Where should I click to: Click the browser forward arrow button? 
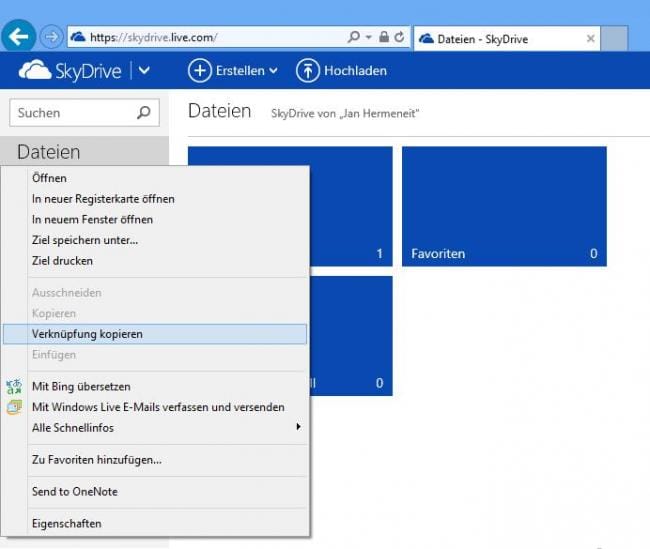tap(51, 37)
